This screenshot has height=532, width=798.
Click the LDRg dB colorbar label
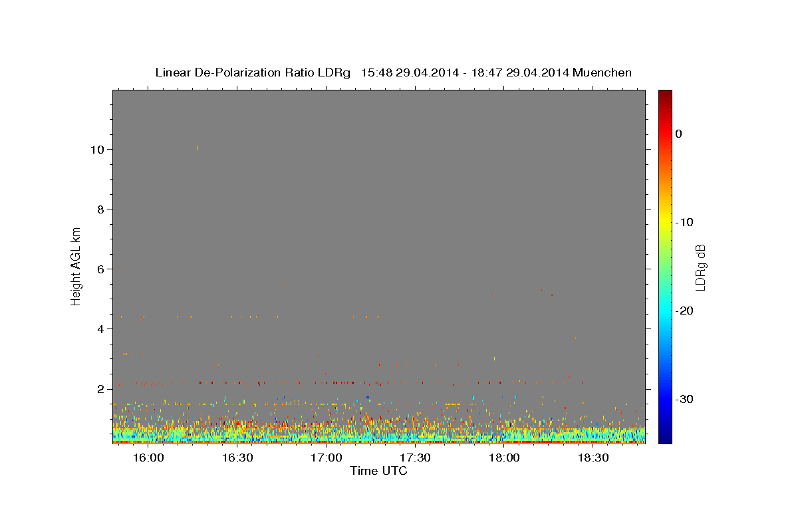700,267
